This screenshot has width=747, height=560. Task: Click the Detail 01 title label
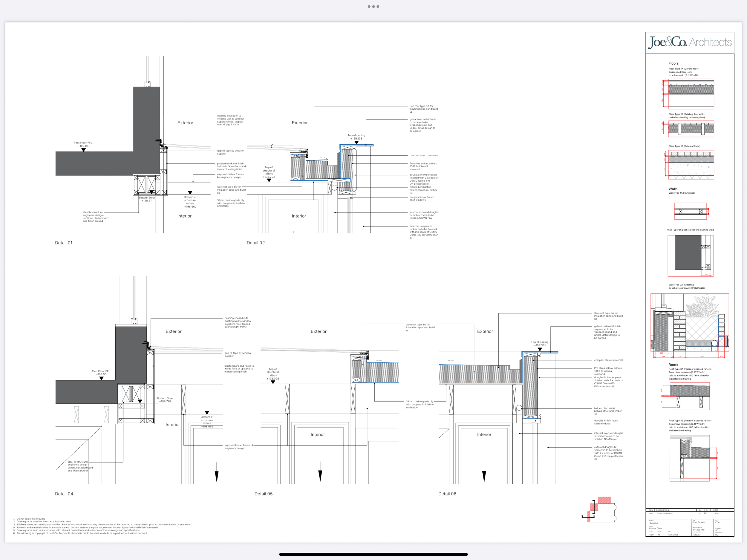[63, 243]
